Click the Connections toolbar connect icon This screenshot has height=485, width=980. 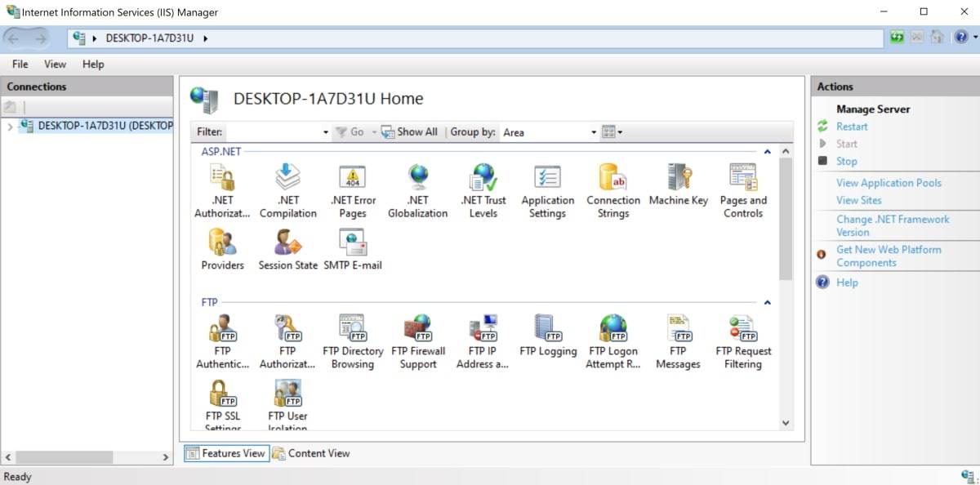[x=11, y=107]
